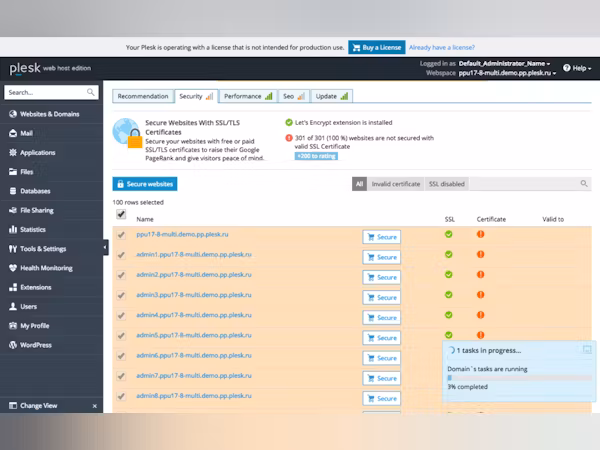The width and height of the screenshot is (600, 450).
Task: Filter by SSL disabled
Action: (447, 184)
